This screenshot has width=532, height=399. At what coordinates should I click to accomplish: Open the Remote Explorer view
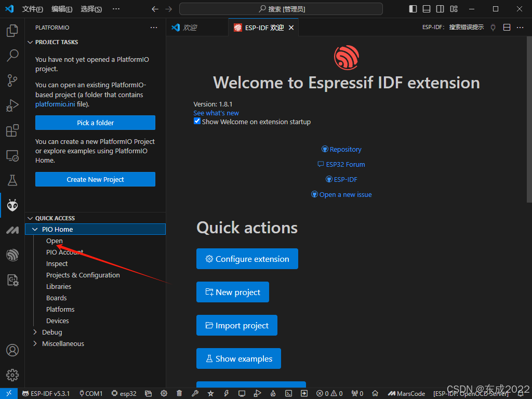click(x=12, y=156)
